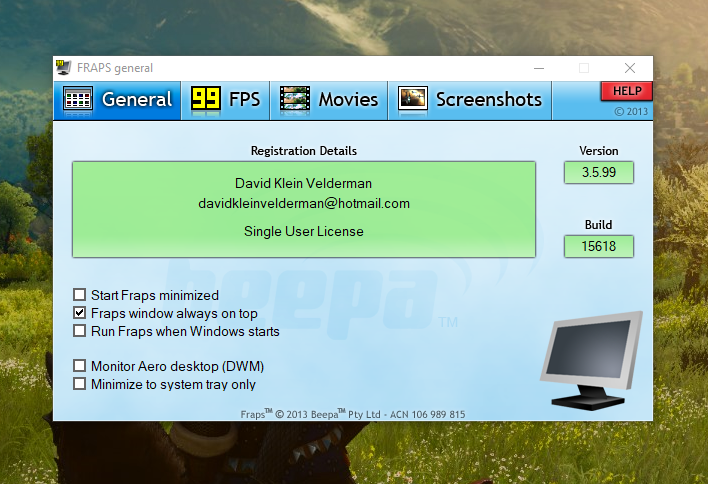Click the Registration Details heading

click(x=304, y=151)
